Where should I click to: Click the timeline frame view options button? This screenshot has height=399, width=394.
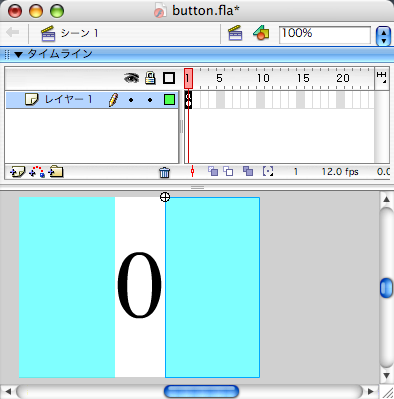(382, 77)
